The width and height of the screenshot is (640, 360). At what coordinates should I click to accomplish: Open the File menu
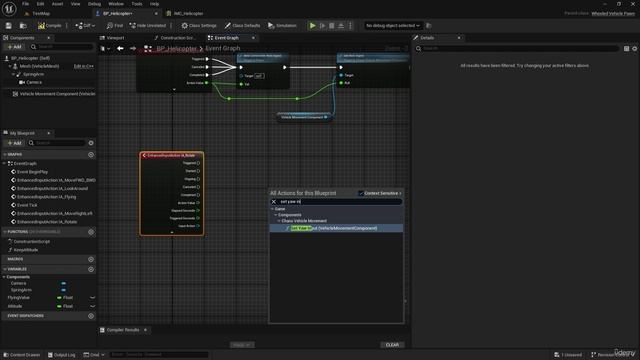tap(25, 4)
